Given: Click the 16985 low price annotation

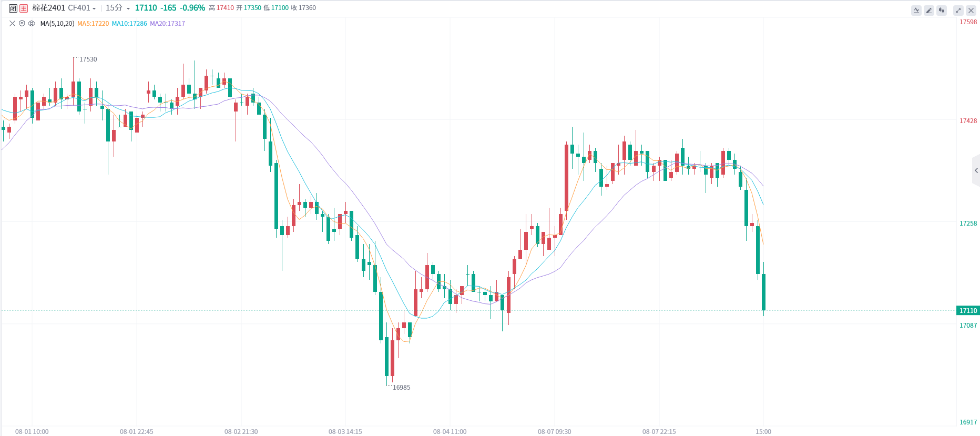Looking at the screenshot, I should tap(402, 388).
